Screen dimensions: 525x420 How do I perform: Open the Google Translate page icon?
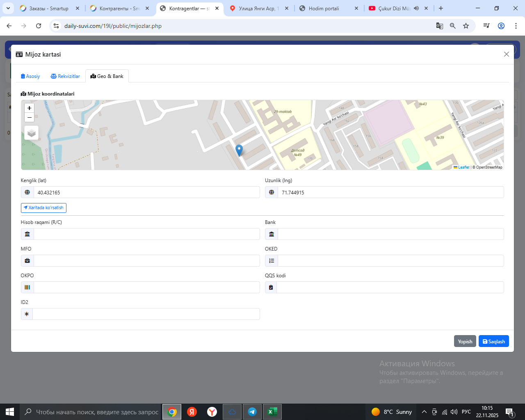point(440,26)
